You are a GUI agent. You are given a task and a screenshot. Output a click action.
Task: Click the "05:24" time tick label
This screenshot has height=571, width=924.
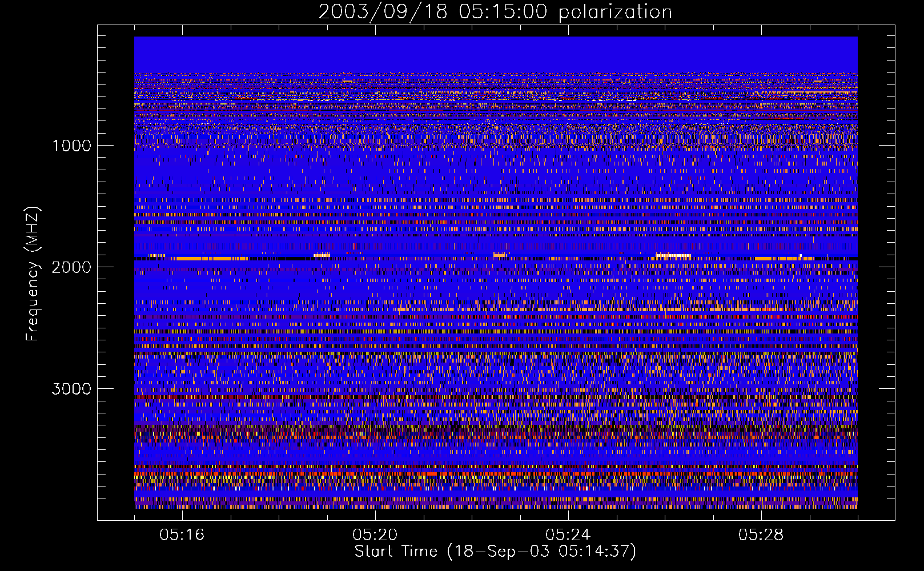[x=568, y=534]
